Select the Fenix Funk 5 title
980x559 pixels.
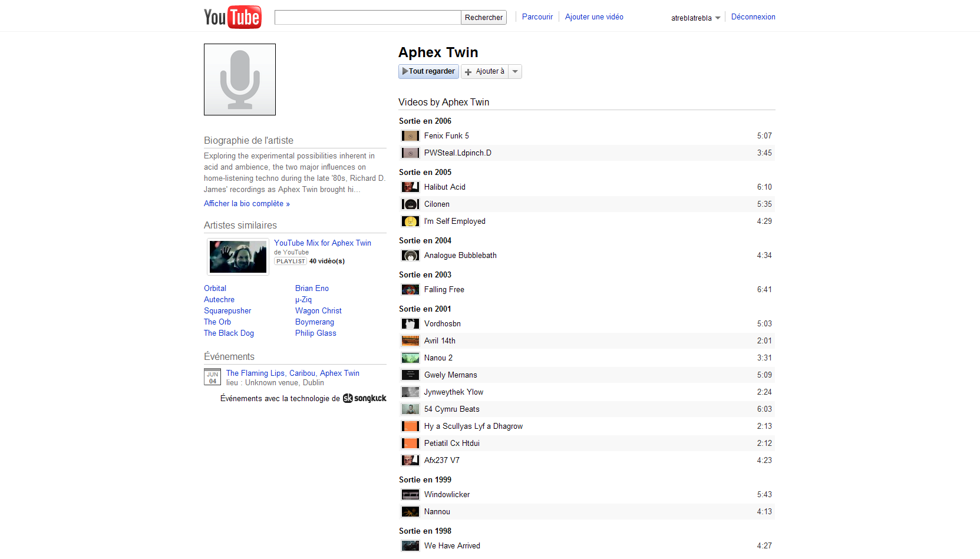click(x=447, y=136)
